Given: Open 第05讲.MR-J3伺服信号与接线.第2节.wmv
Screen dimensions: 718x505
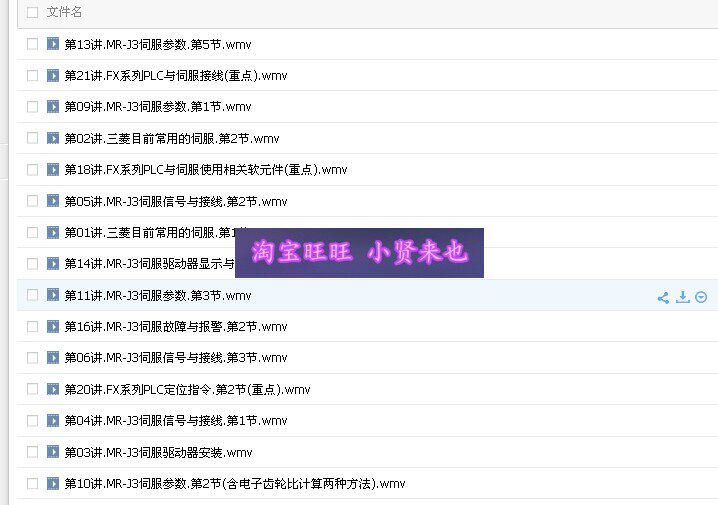Looking at the screenshot, I should point(176,201).
